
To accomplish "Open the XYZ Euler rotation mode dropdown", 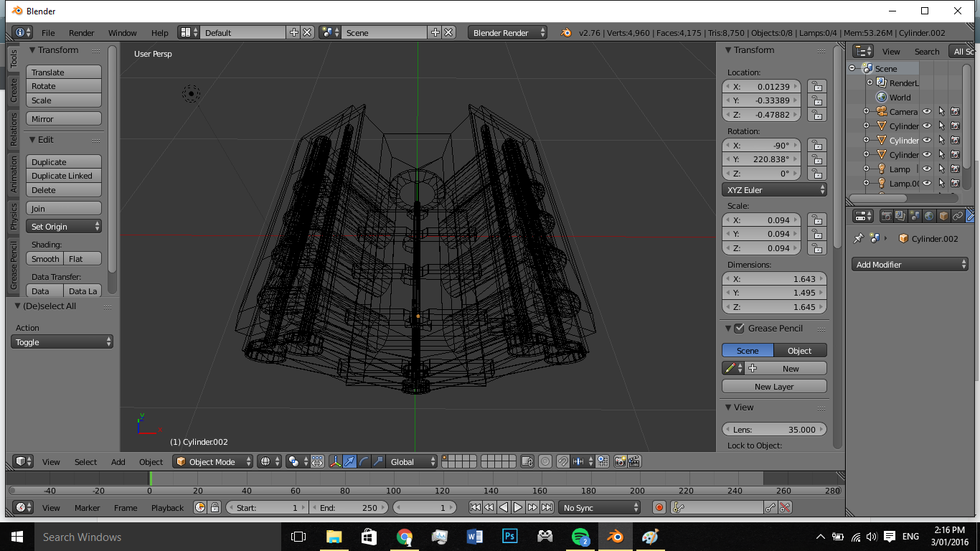I will [x=774, y=190].
